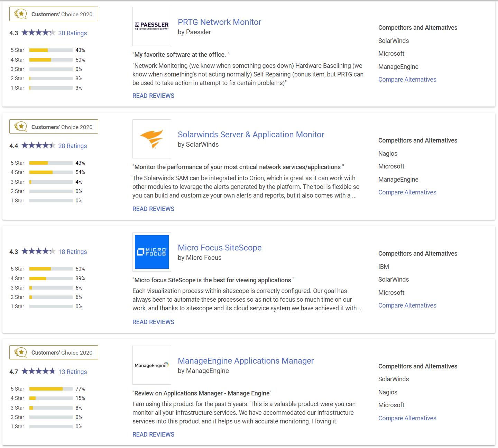Click the ManageEngine 4.7 star rating icons
This screenshot has height=448, width=498.
38,372
